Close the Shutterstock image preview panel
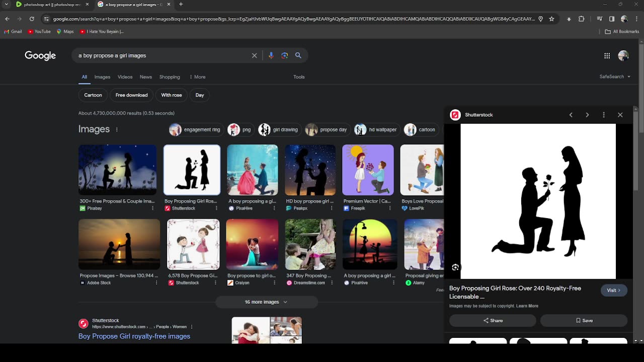Screen dimensions: 644x362 coord(620,115)
